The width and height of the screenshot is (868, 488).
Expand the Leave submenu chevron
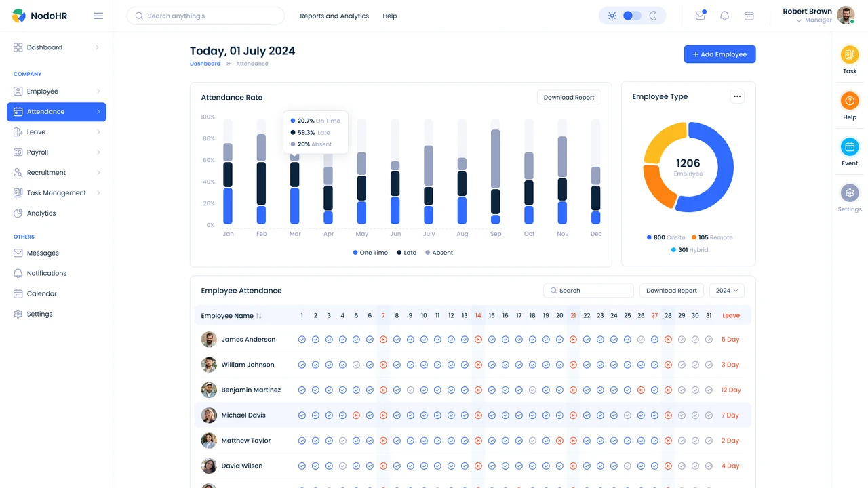[x=98, y=132]
